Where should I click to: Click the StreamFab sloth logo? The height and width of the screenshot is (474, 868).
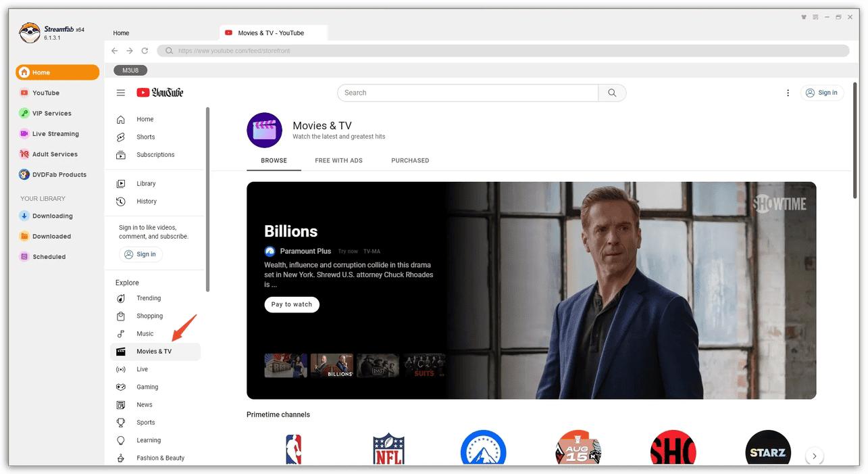(x=30, y=32)
